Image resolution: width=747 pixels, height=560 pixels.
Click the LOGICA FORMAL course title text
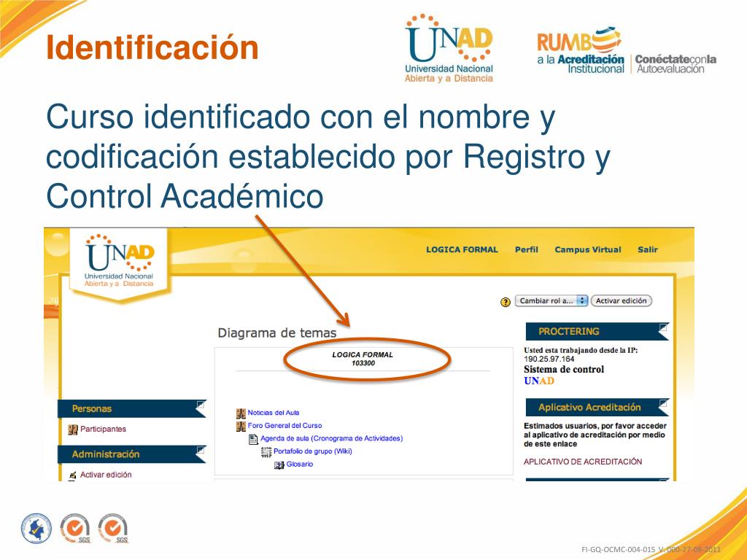(363, 355)
